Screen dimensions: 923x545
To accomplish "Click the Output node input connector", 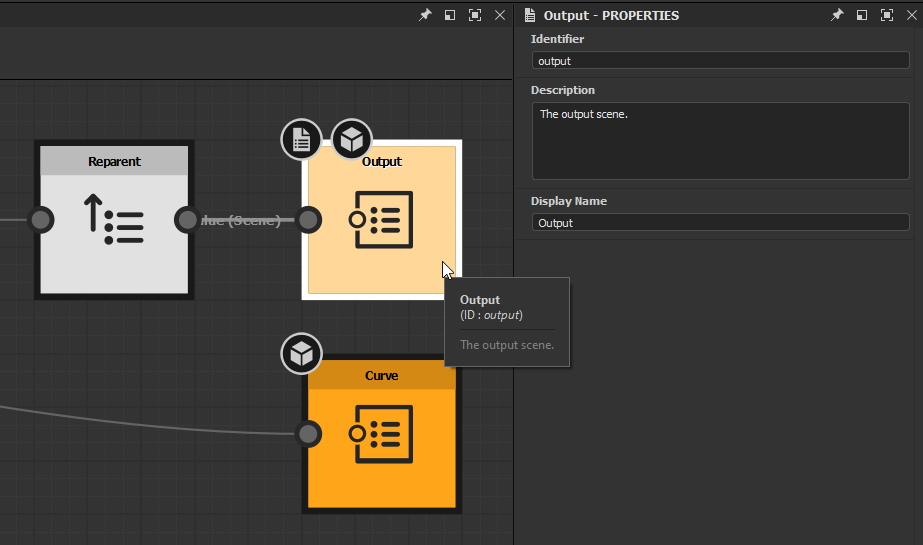I will tap(309, 220).
